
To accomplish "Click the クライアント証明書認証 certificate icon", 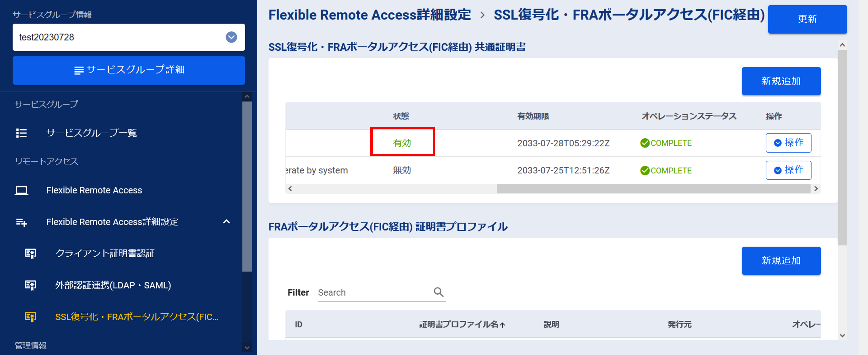I will (30, 253).
